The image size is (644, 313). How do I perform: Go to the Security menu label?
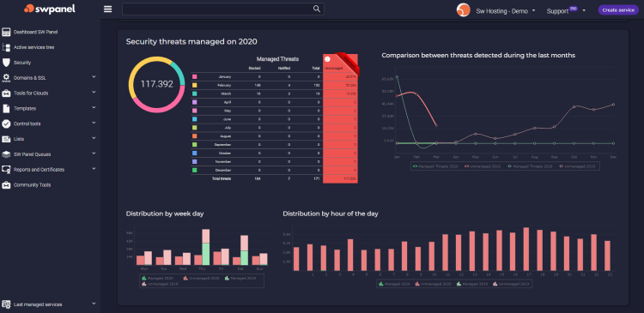pyautogui.click(x=22, y=63)
